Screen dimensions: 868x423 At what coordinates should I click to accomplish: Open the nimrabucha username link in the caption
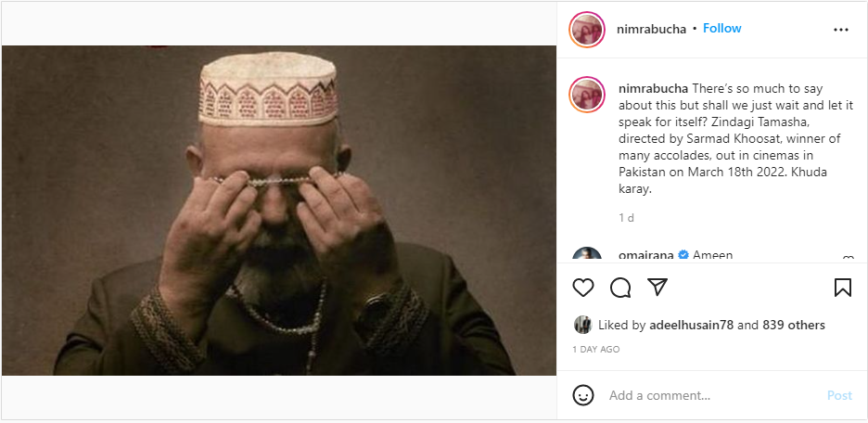(x=653, y=87)
